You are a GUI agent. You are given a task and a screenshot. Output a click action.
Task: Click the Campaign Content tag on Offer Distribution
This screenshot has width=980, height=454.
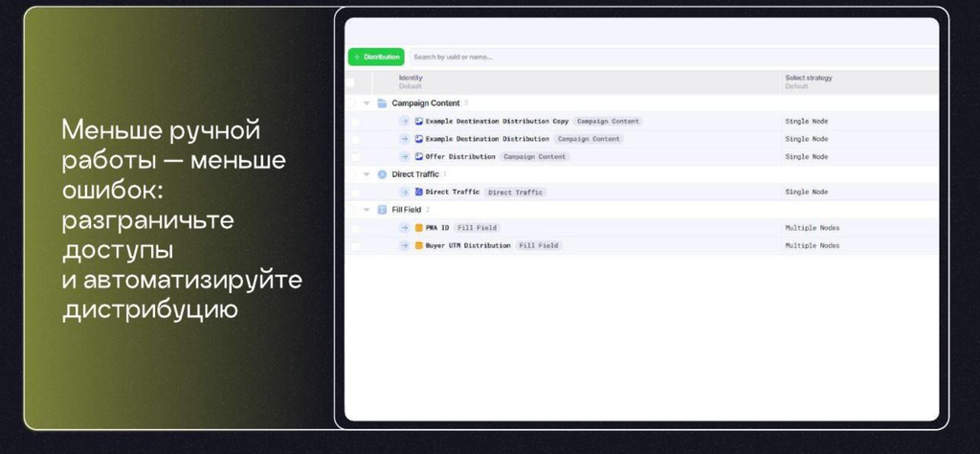tap(534, 157)
